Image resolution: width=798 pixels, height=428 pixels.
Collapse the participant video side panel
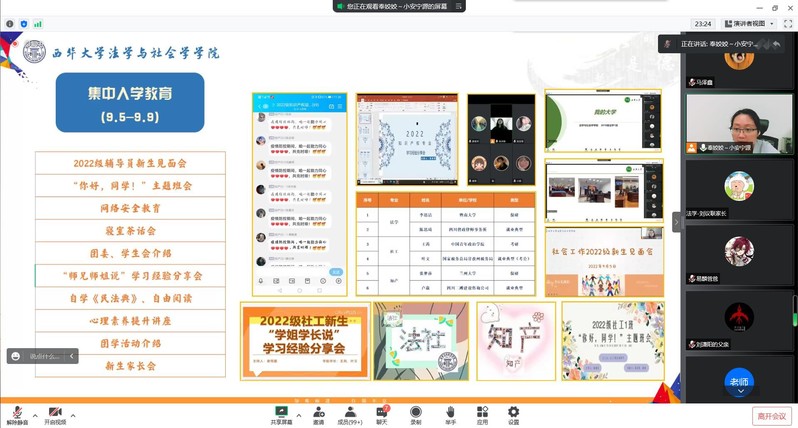677,221
